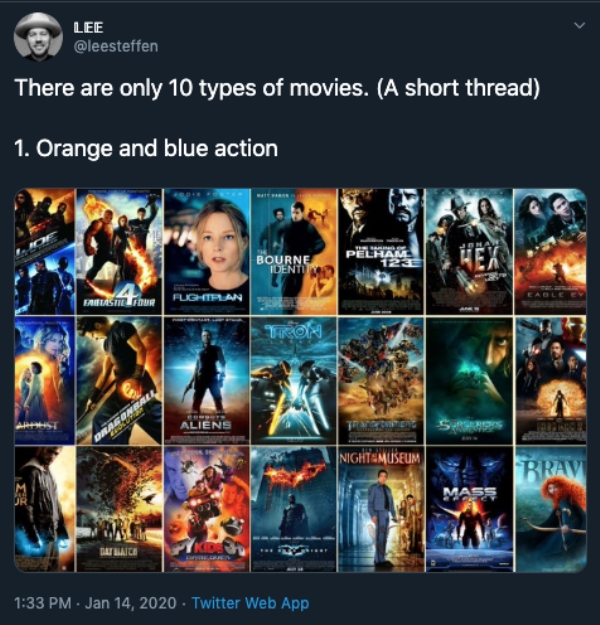The image size is (600, 625).
Task: Open the tweet options chevron menu
Action: click(x=579, y=26)
